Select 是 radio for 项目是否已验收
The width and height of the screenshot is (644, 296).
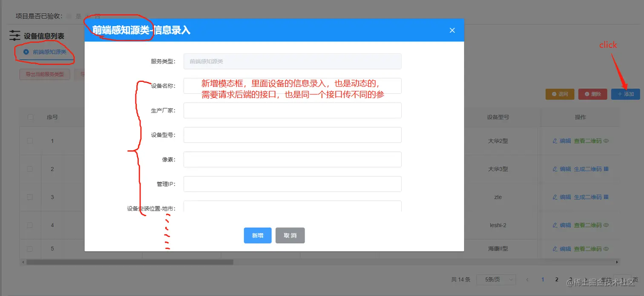69,16
